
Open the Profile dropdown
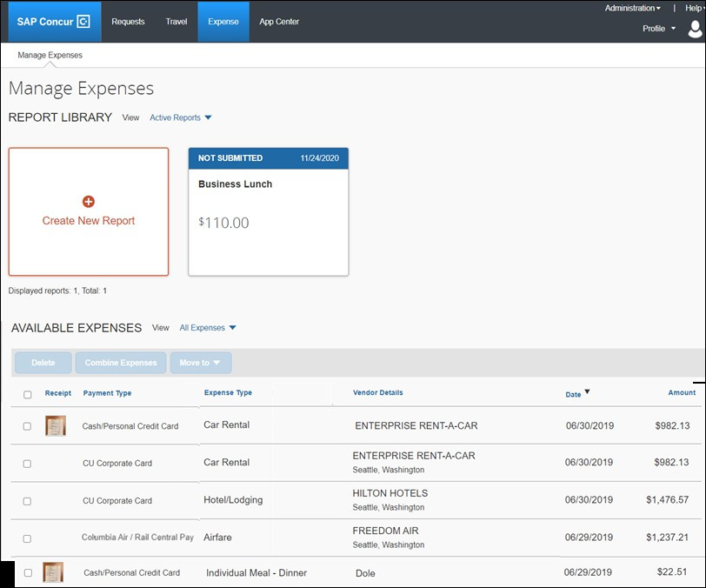point(659,29)
